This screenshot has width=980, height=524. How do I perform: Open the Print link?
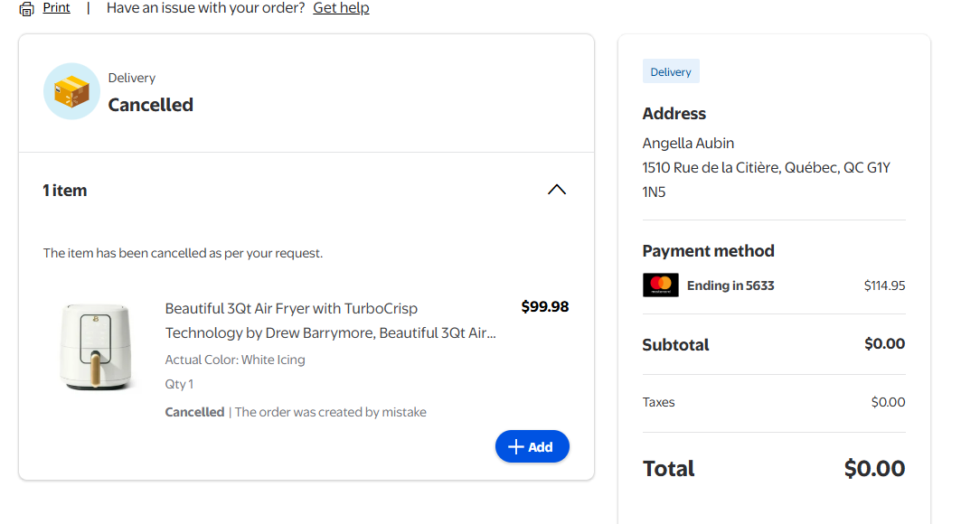coord(56,7)
